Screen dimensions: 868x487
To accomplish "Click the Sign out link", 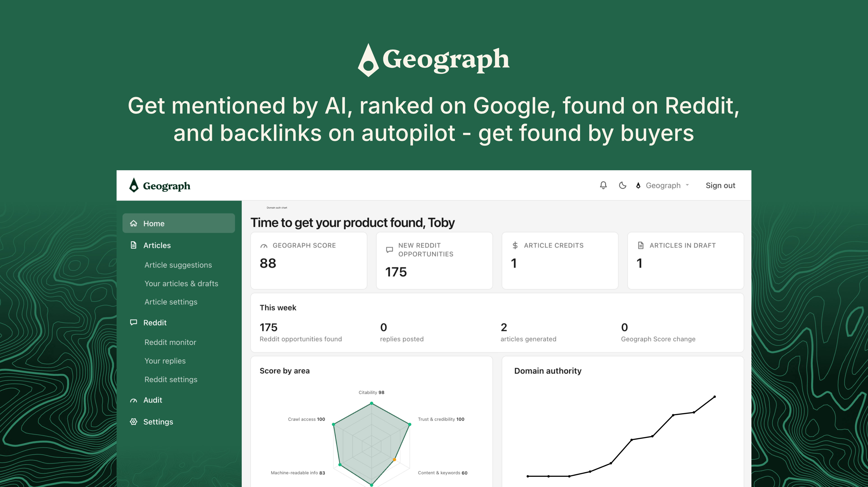I will (720, 185).
